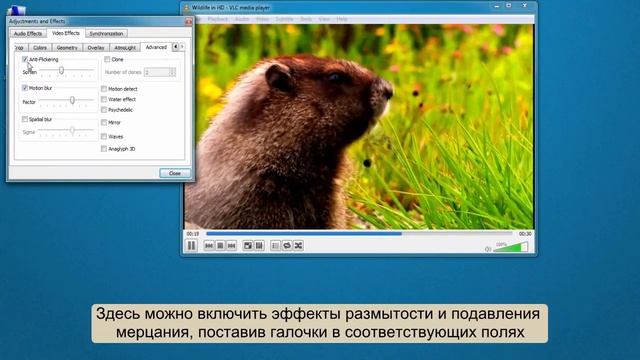This screenshot has width=640, height=360.
Task: Skip to next media track
Action: [x=231, y=246]
